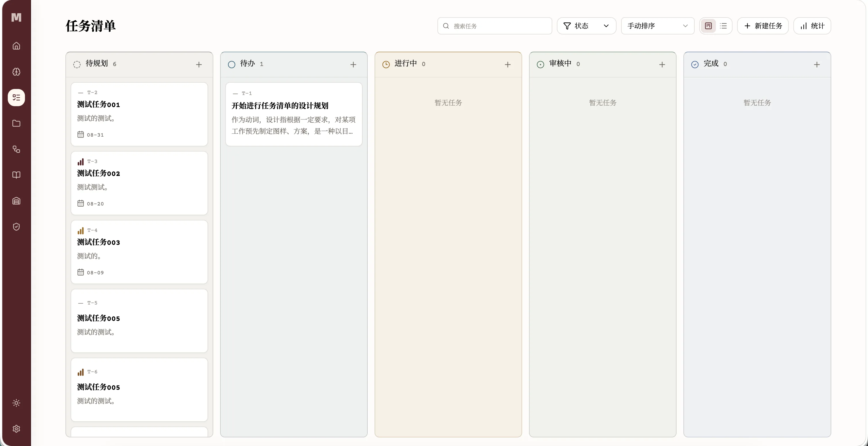Click the 测试的。 description on T-4
868x446 pixels.
pos(89,256)
